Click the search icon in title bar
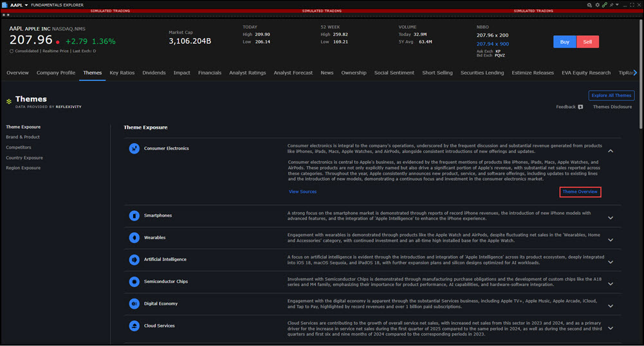The height and width of the screenshot is (346, 644). (589, 5)
